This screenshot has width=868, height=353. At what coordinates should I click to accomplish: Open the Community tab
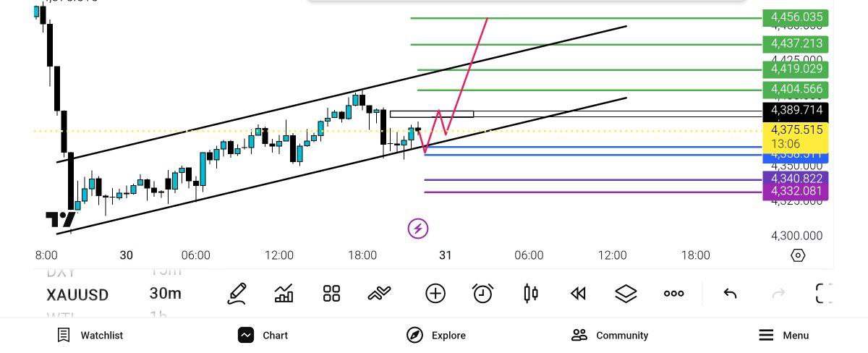tap(610, 335)
